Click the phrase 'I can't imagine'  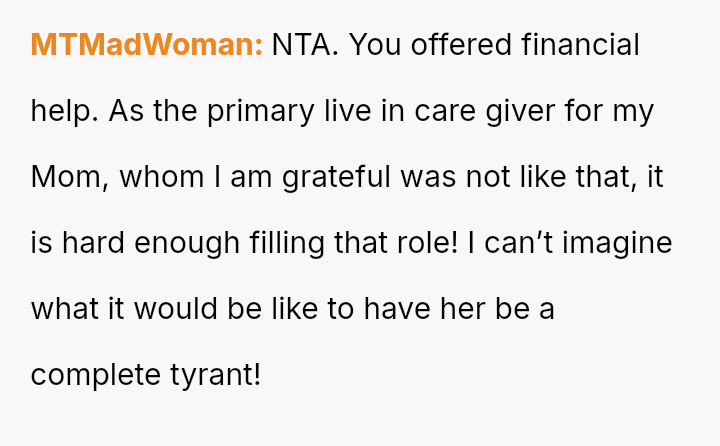[x=575, y=243]
